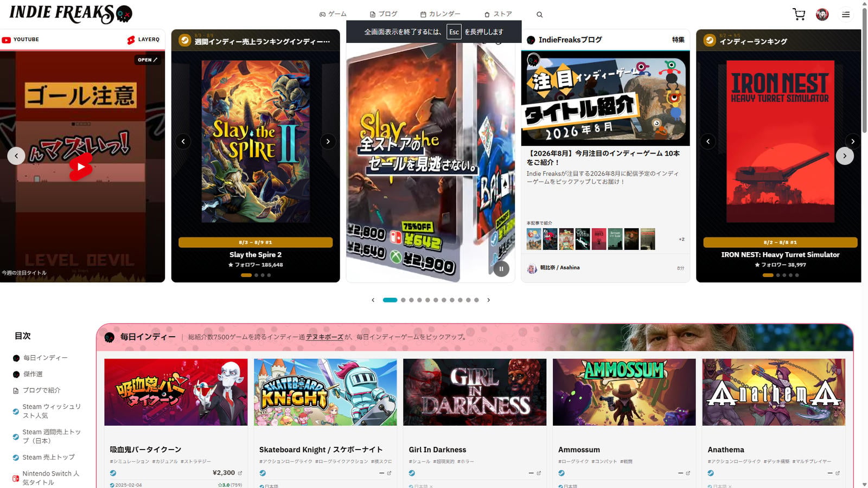The image size is (868, 488).
Task: Click the Steam icon on Anathema card
Action: tap(711, 473)
